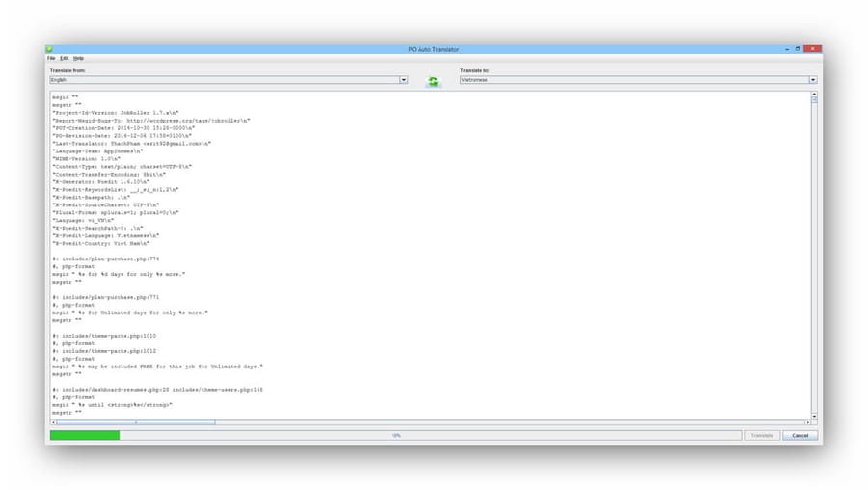This screenshot has height=490, width=868.
Task: Click the Language-Team AppThemes line
Action: [97, 151]
